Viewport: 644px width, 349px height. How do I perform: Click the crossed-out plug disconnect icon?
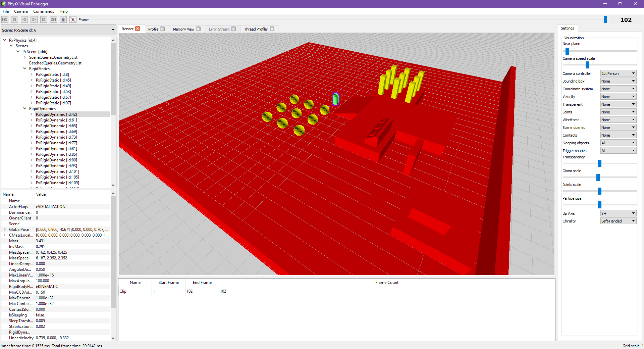[x=73, y=19]
